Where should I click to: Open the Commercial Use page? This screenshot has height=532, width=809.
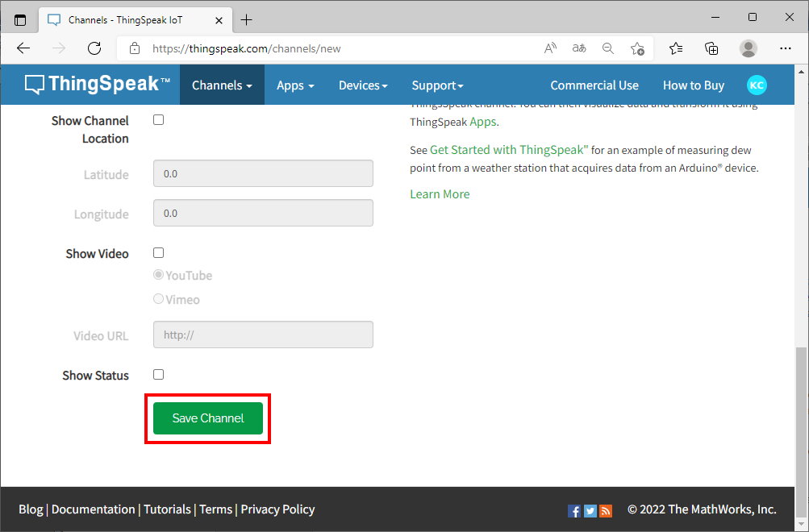coord(594,85)
